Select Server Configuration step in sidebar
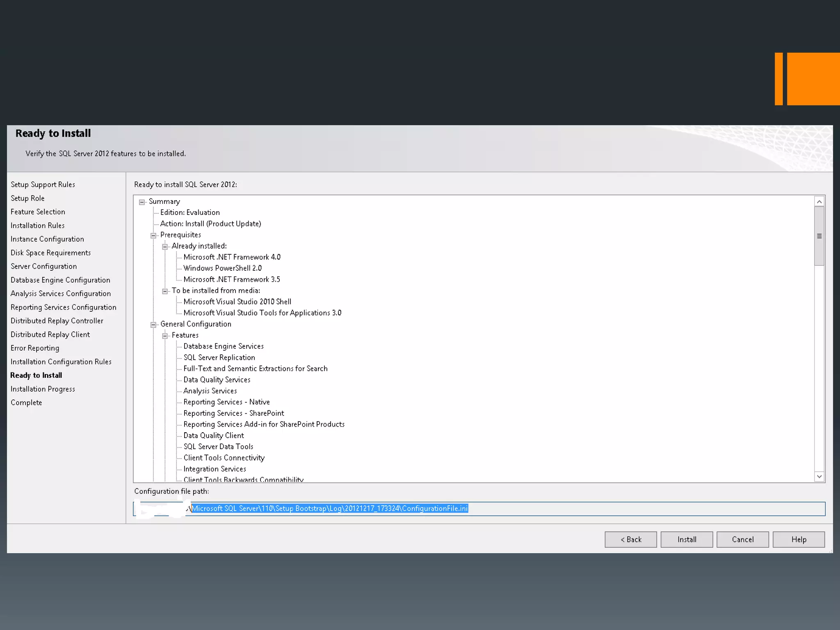Viewport: 840px width, 630px height. click(43, 266)
